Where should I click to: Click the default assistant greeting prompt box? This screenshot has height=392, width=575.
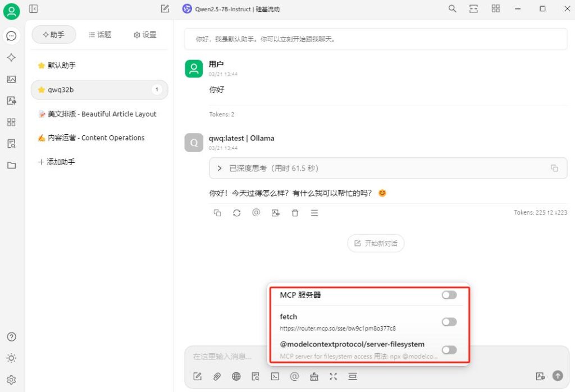(376, 39)
